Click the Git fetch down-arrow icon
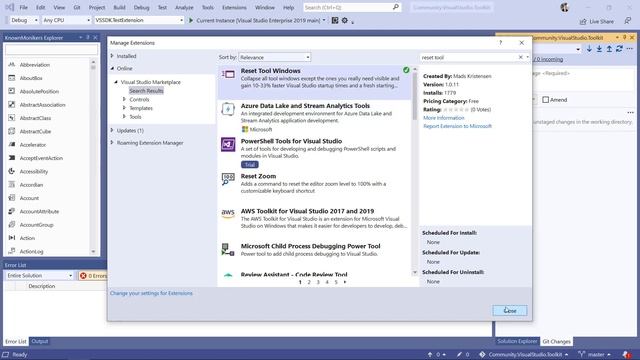The width and height of the screenshot is (640, 360). coord(589,49)
